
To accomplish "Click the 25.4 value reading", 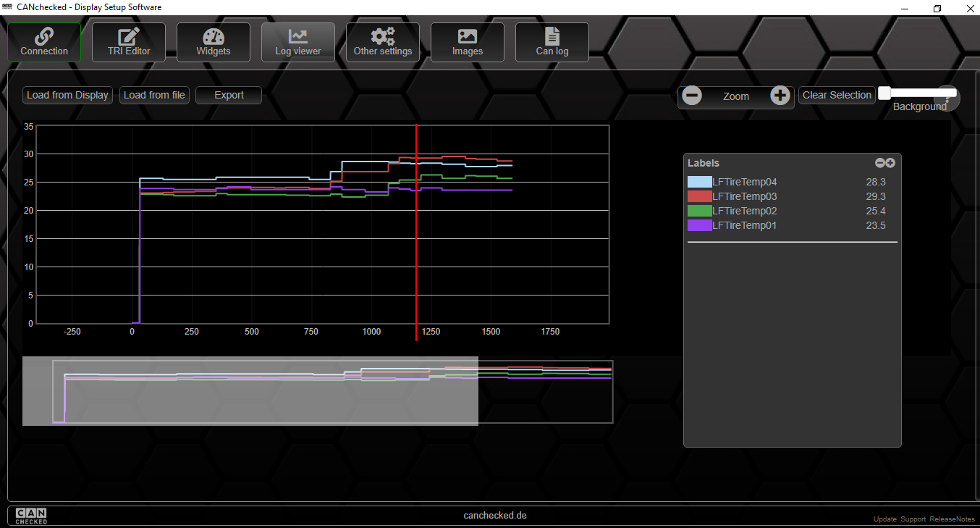I will point(876,211).
